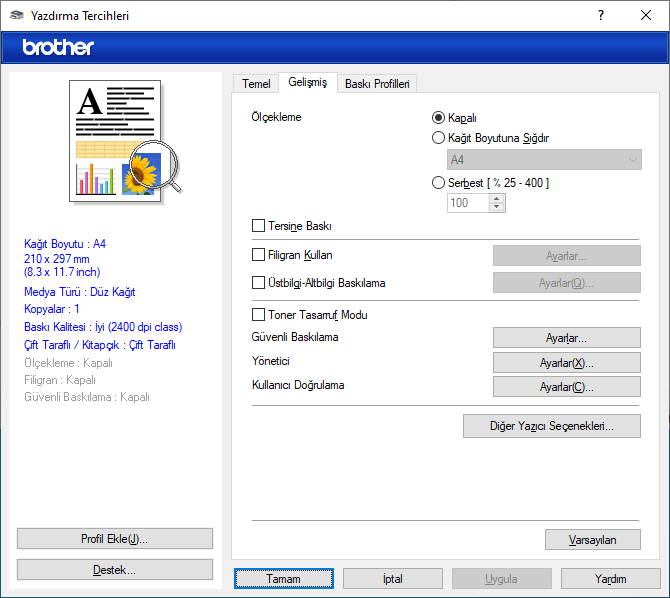Image resolution: width=670 pixels, height=598 pixels.
Task: Check the Üstbilgi-Altbilgi Baskılama option
Action: pyautogui.click(x=259, y=283)
